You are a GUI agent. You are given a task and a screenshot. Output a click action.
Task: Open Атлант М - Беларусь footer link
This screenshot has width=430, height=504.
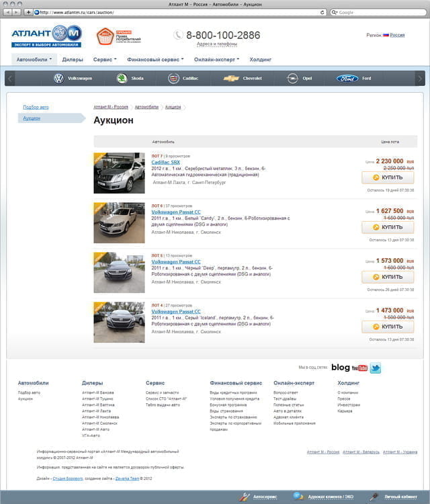tap(361, 452)
